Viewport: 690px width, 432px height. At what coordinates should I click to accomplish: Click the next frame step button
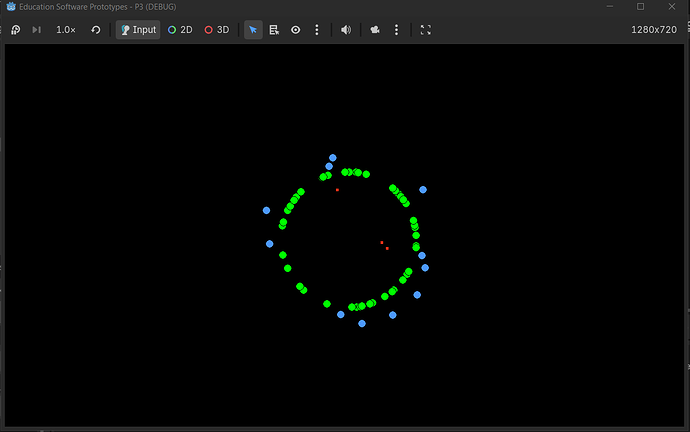pos(37,30)
